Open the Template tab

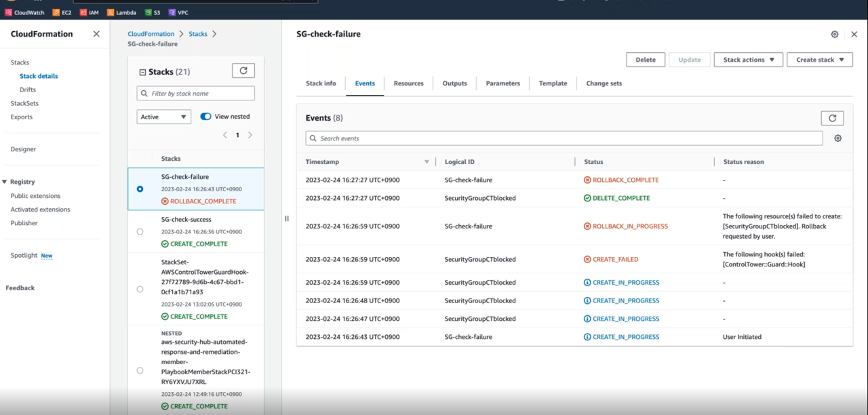pyautogui.click(x=553, y=83)
